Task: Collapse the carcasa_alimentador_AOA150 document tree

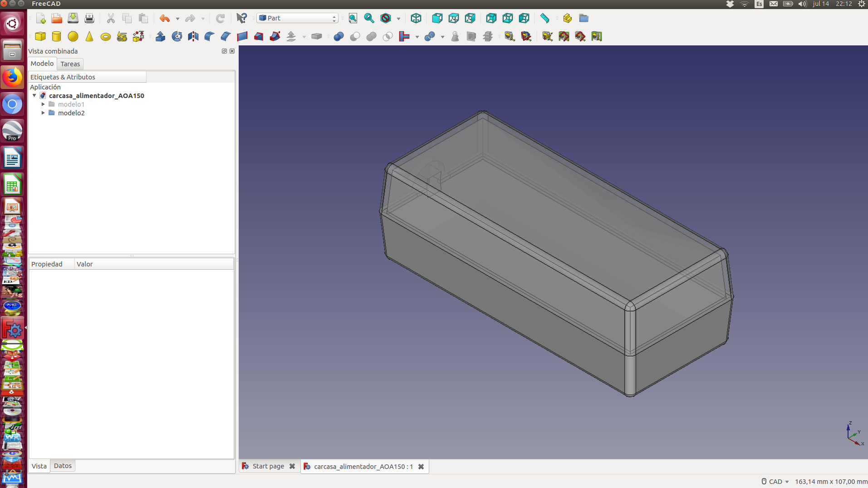Action: (34, 96)
